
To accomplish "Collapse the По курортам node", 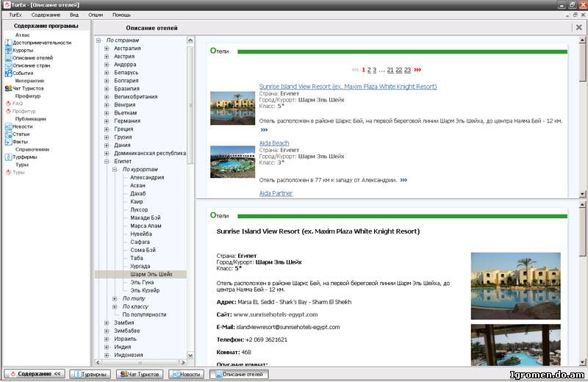I will click(115, 170).
